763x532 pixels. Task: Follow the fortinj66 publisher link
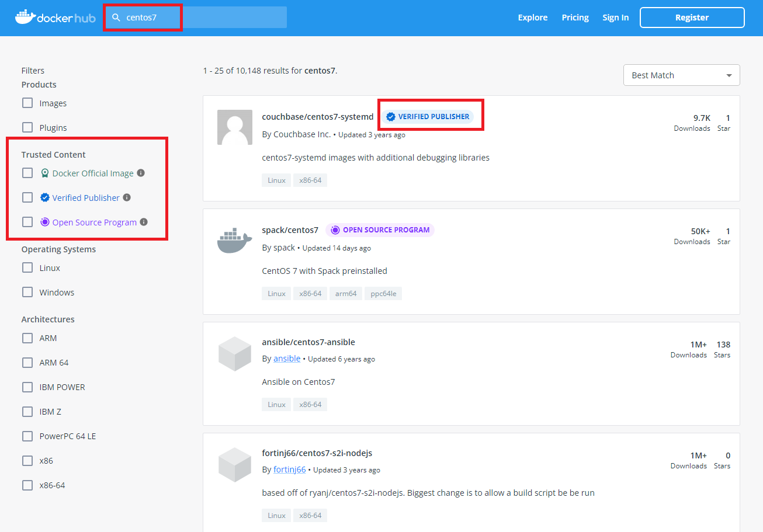[x=290, y=470]
